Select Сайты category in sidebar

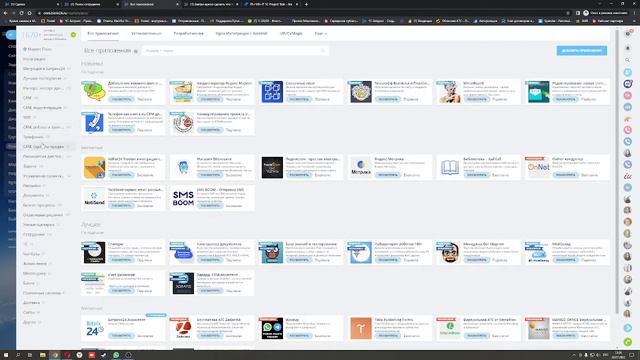[x=29, y=312]
